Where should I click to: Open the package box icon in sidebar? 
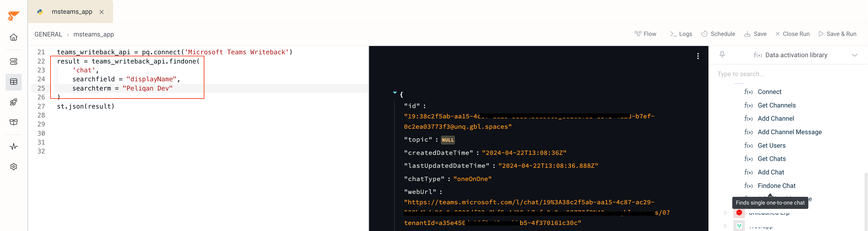coord(13,122)
